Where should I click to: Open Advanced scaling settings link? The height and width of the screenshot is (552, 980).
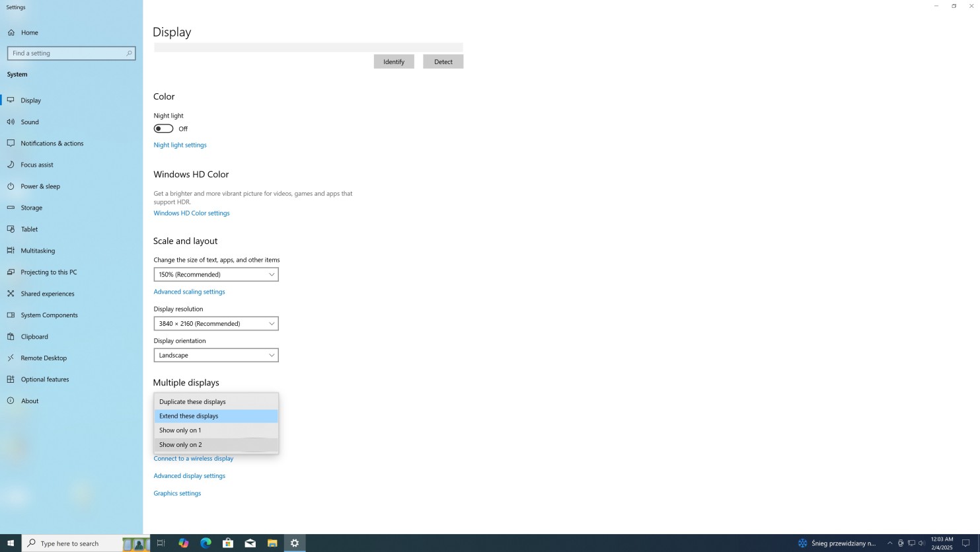coord(190,292)
